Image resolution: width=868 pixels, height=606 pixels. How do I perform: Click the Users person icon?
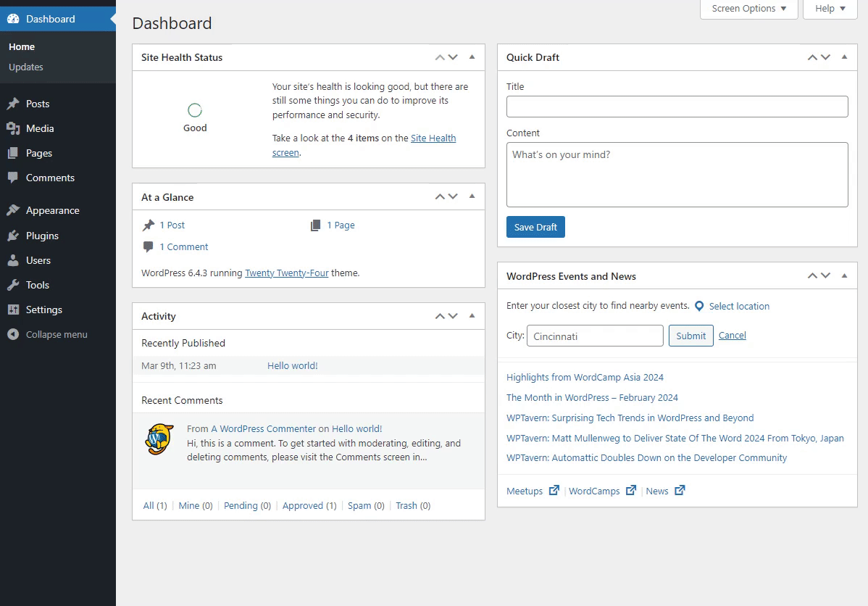pos(13,260)
